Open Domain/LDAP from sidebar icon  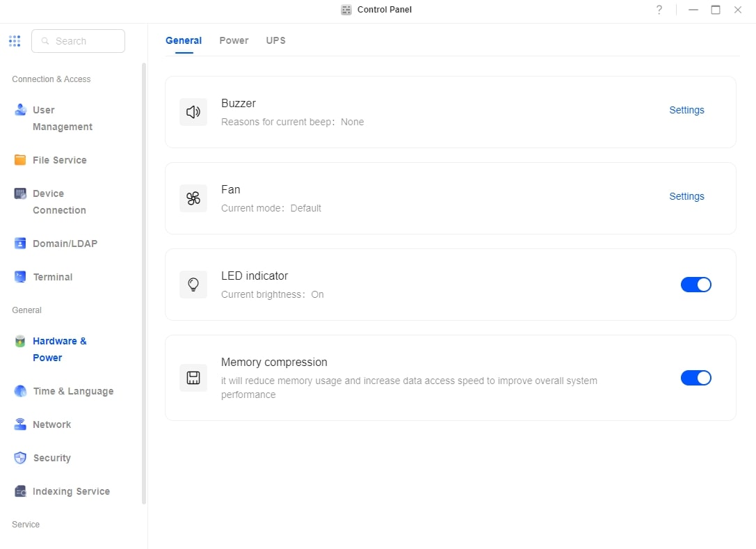pyautogui.click(x=20, y=244)
